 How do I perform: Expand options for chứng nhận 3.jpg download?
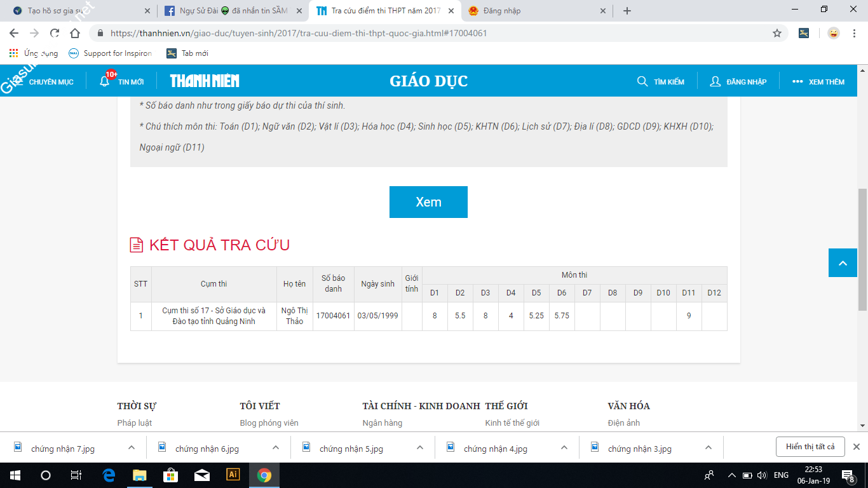709,447
